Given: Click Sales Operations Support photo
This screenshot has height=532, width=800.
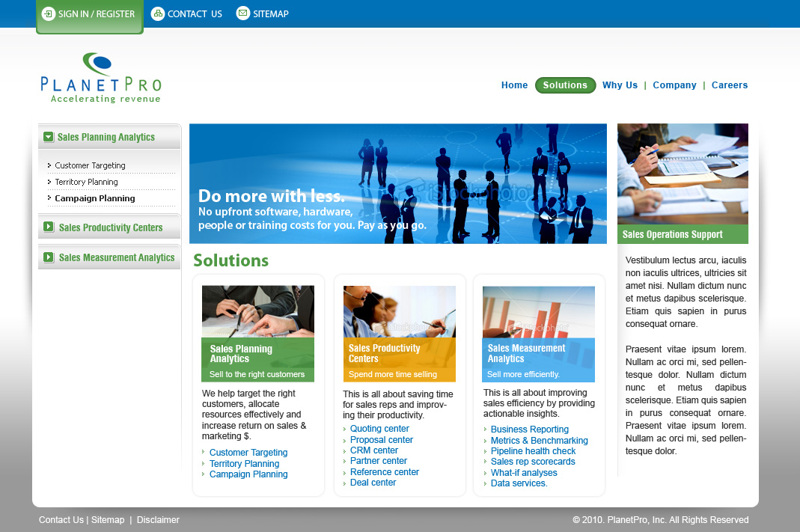Looking at the screenshot, I should [x=683, y=174].
